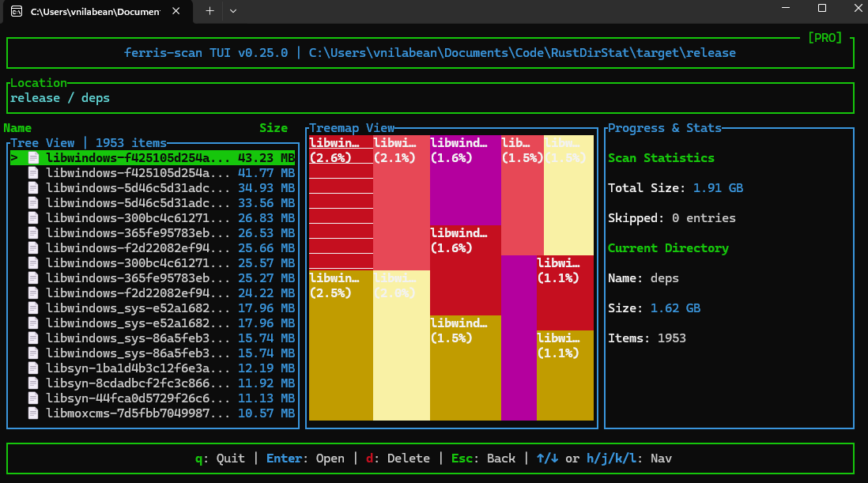868x483 pixels.
Task: Click the gold libwi treemap block labeled 1.1%
Action: click(565, 375)
